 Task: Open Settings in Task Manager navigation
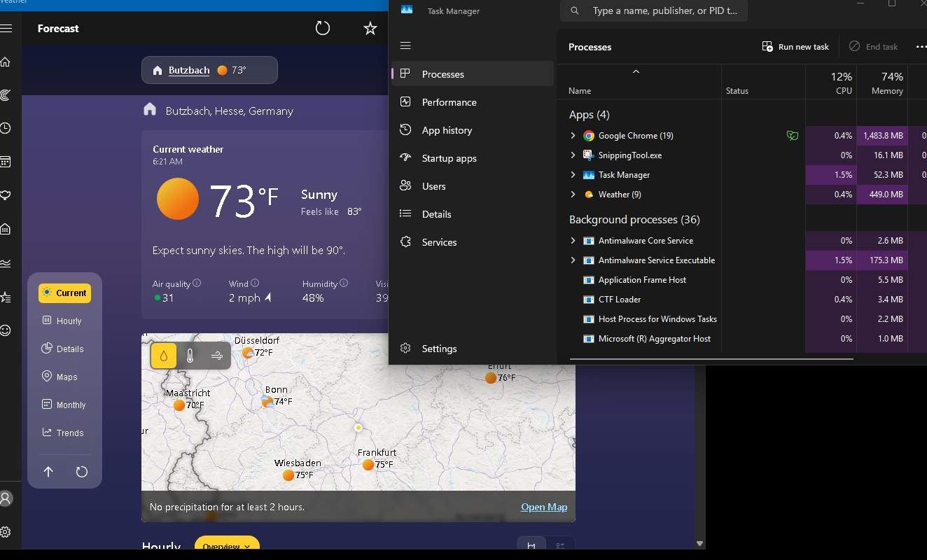pos(473,349)
